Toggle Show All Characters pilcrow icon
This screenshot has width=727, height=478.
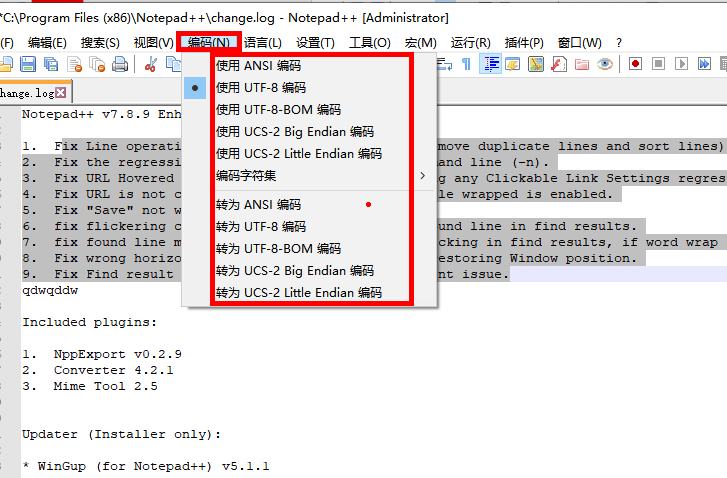tap(466, 64)
